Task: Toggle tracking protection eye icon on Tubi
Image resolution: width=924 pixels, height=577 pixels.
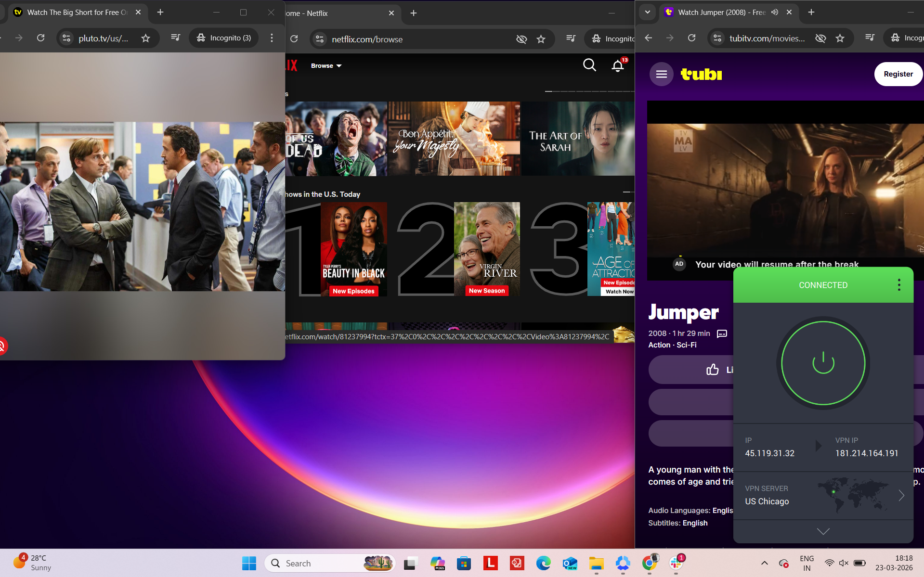Action: (x=820, y=38)
